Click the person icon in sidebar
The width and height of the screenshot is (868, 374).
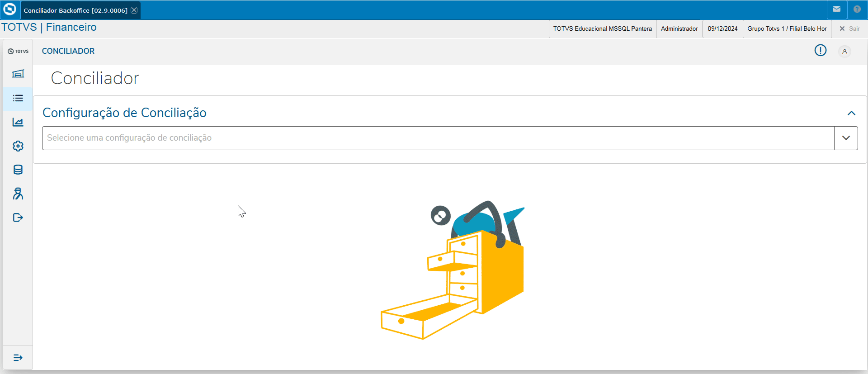(x=18, y=194)
